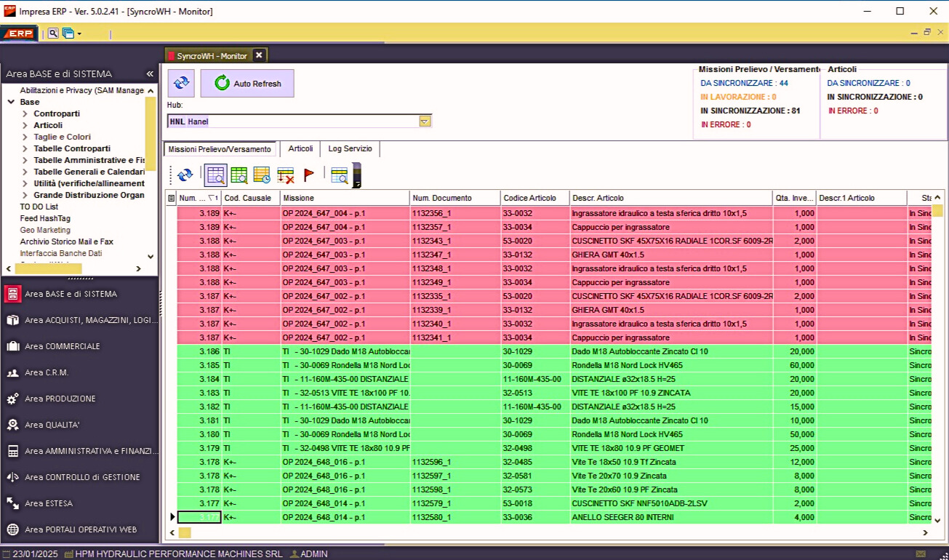The width and height of the screenshot is (949, 560).
Task: Expand the Tabelle Controparti tree node
Action: coord(25,149)
